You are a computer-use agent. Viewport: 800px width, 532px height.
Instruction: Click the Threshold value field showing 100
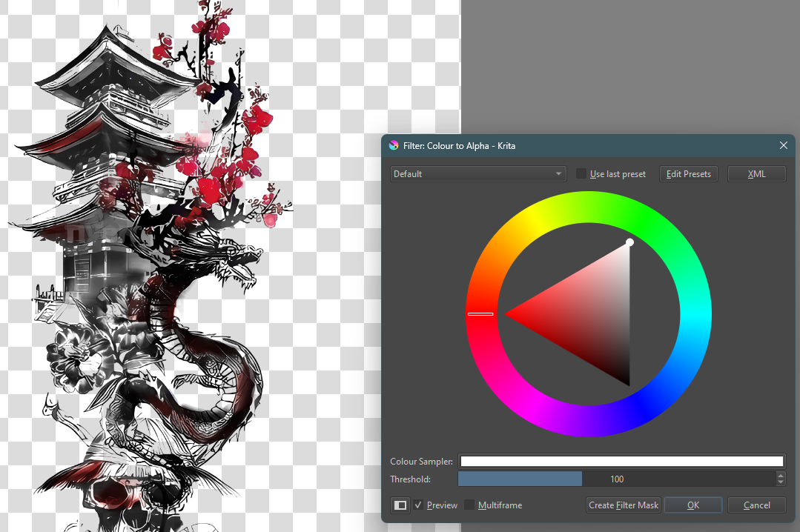coord(617,479)
